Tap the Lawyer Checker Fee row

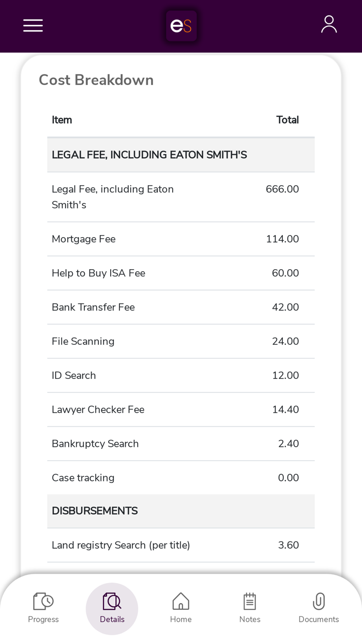pyautogui.click(x=180, y=410)
